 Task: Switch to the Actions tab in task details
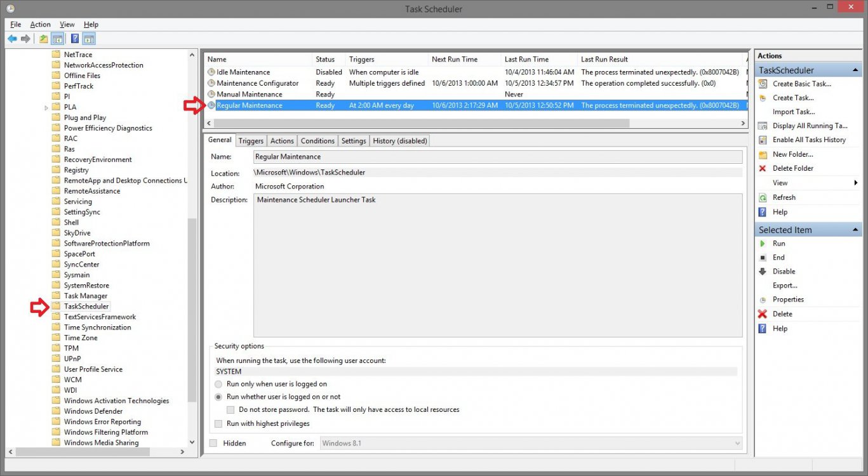282,141
